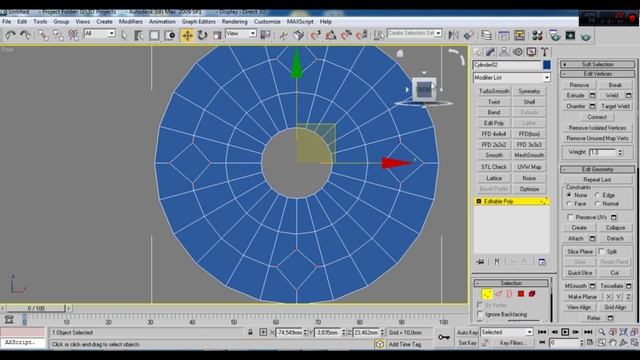Switch to the Utilities hammer tab
Image resolution: width=640 pixels, height=360 pixels.
click(x=544, y=52)
